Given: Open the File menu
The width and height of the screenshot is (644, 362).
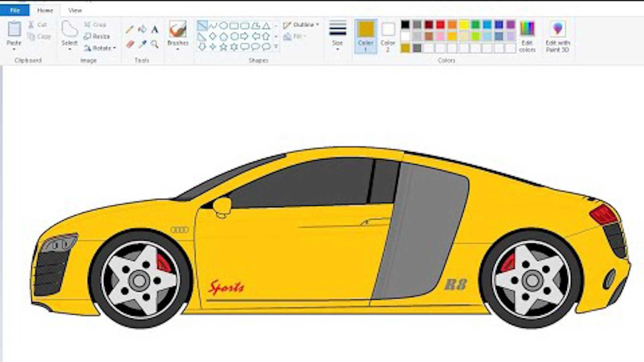Looking at the screenshot, I should tap(15, 10).
